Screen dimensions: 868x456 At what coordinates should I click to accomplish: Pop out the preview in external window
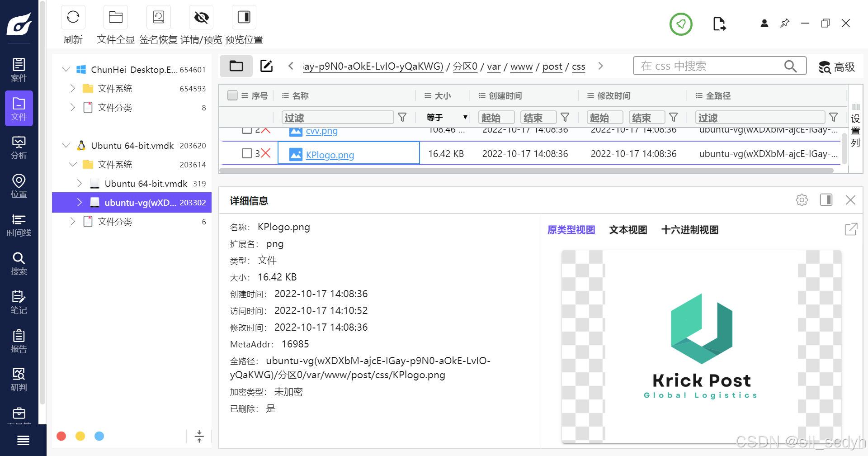[851, 229]
